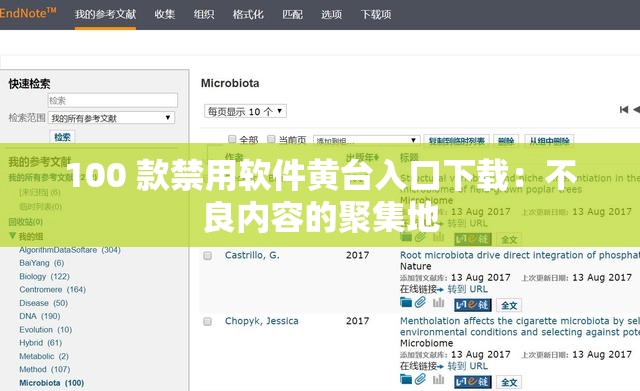Image resolution: width=640 pixels, height=391 pixels.
Task: Open the 添加到组 dropdown
Action: click(x=367, y=140)
